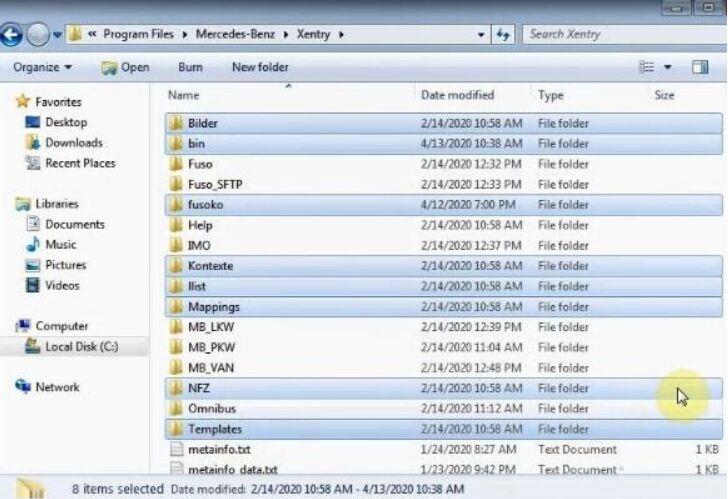Click Text Document type of metainfo.txt
728x499 pixels.
point(577,449)
